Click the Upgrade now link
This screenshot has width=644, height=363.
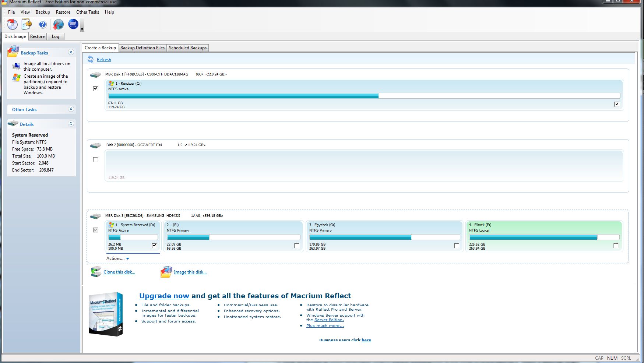point(164,296)
